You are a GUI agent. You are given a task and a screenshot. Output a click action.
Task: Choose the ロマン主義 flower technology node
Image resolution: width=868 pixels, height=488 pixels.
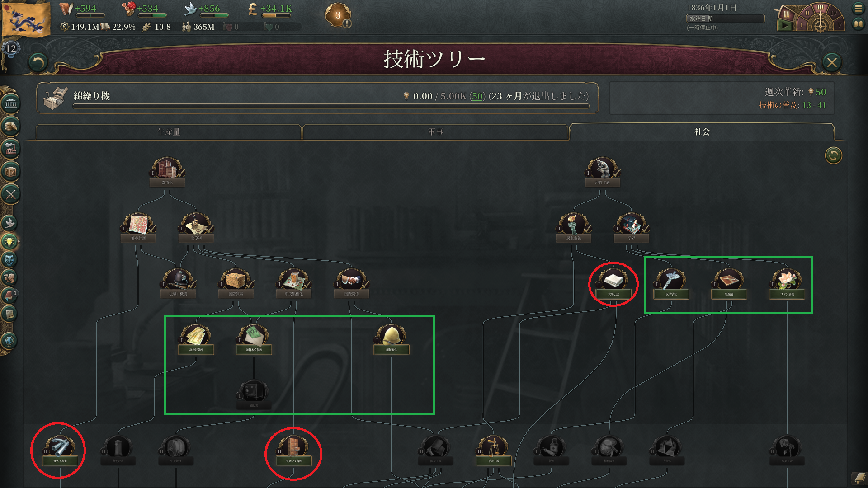click(x=787, y=285)
